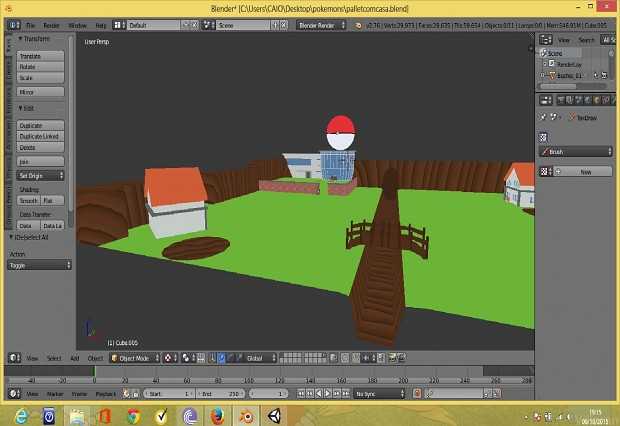
Task: Launch Firefox from the taskbar
Action: (216, 415)
